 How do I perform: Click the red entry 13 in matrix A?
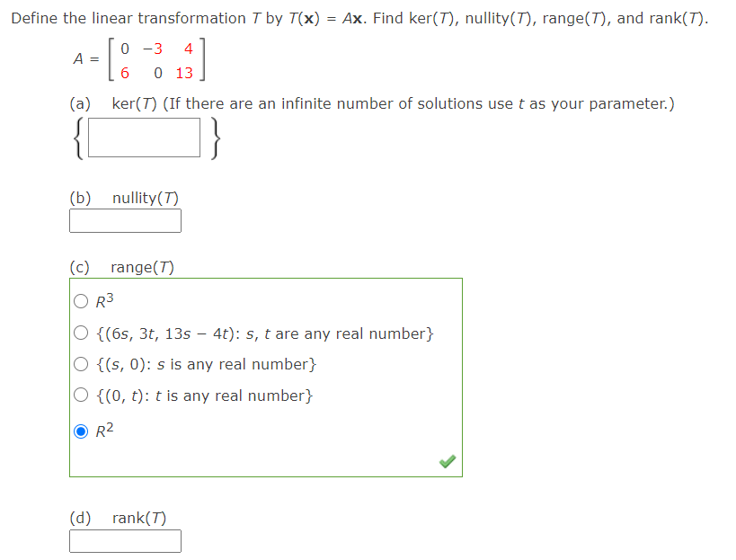coord(184,73)
